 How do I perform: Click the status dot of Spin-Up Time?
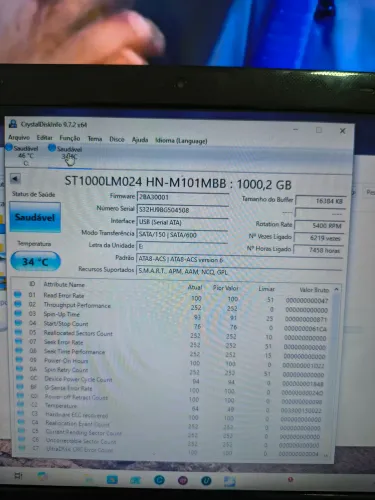click(18, 313)
